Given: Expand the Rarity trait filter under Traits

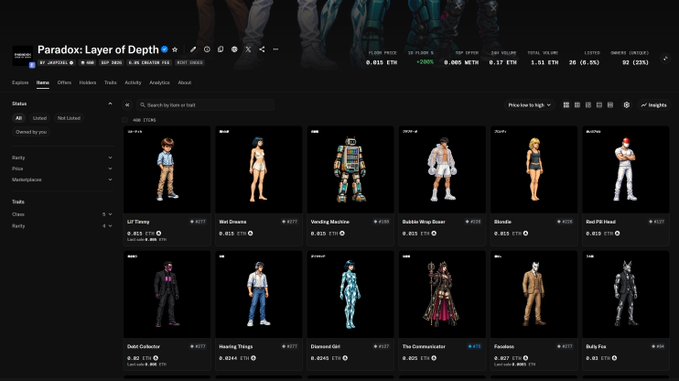Looking at the screenshot, I should pos(61,226).
